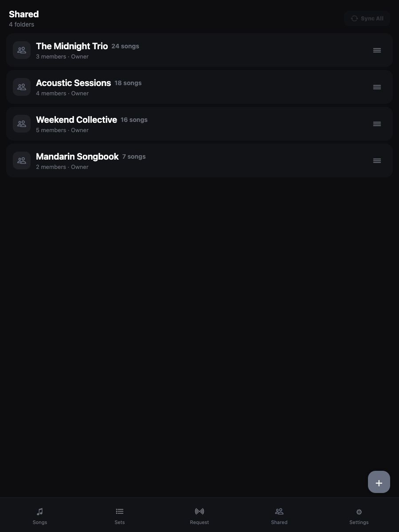Open The Midnight Trio folder
399x532 pixels.
tap(199, 50)
